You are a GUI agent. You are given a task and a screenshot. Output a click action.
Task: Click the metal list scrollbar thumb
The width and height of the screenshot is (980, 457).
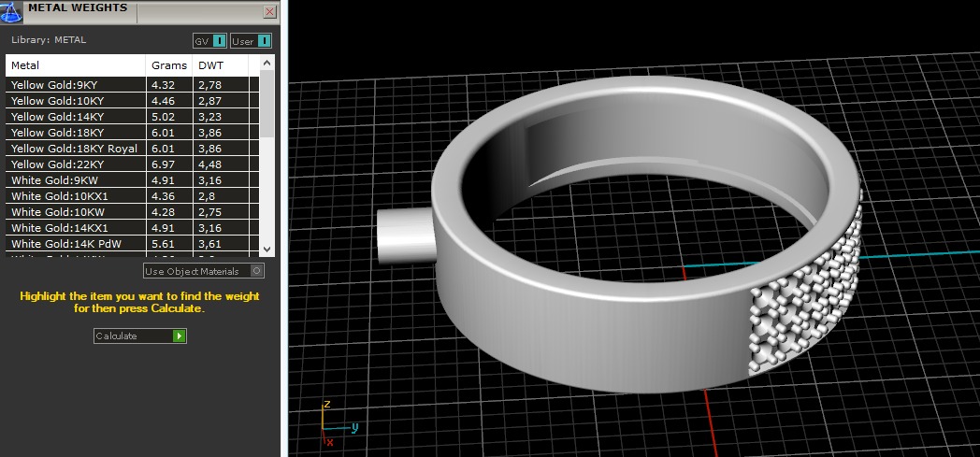(x=267, y=104)
